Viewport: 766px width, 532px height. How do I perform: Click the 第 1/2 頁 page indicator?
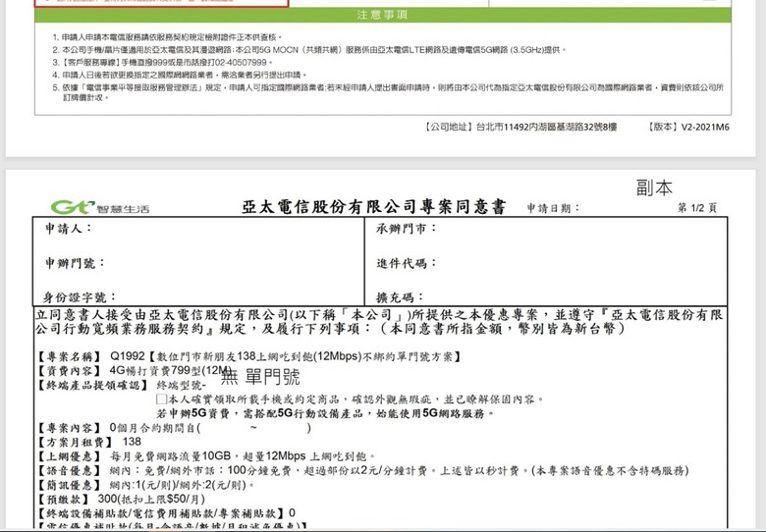point(697,208)
